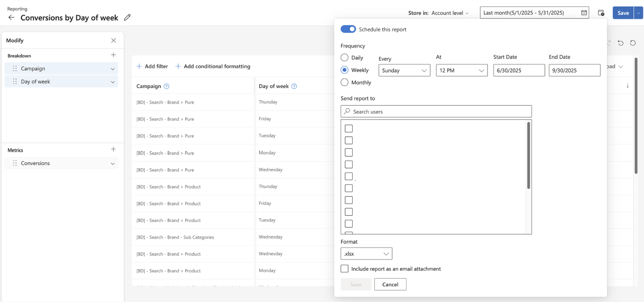Select the Weekly frequency option
644x302 pixels.
(344, 70)
